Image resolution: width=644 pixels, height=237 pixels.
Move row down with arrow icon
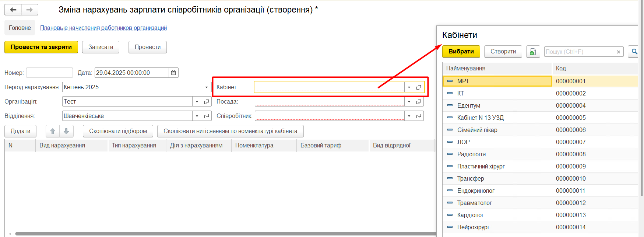(66, 131)
